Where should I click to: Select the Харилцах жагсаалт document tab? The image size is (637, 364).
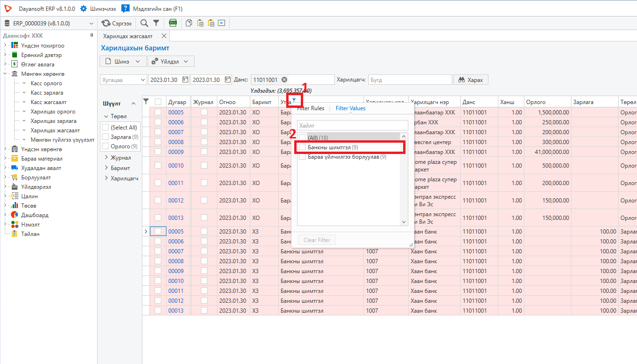[x=128, y=36]
